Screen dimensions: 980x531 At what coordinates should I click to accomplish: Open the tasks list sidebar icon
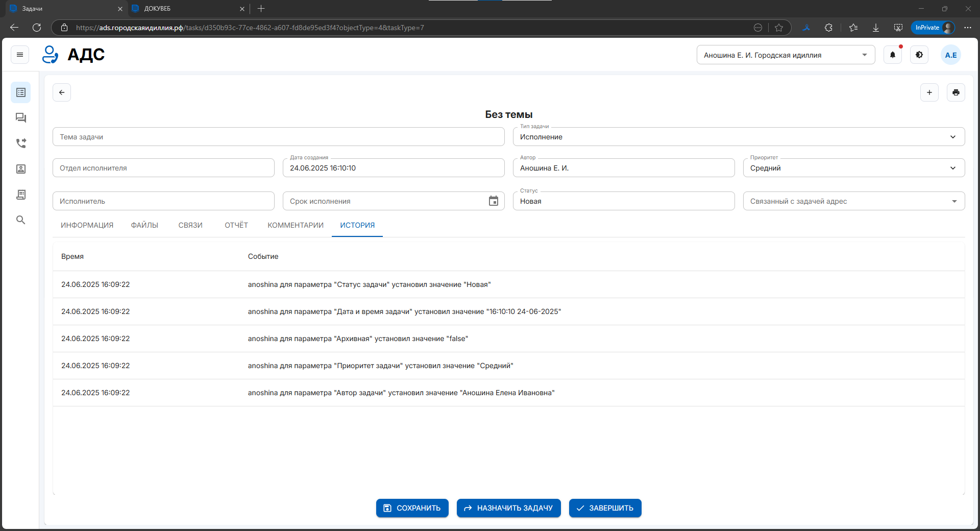coord(21,92)
